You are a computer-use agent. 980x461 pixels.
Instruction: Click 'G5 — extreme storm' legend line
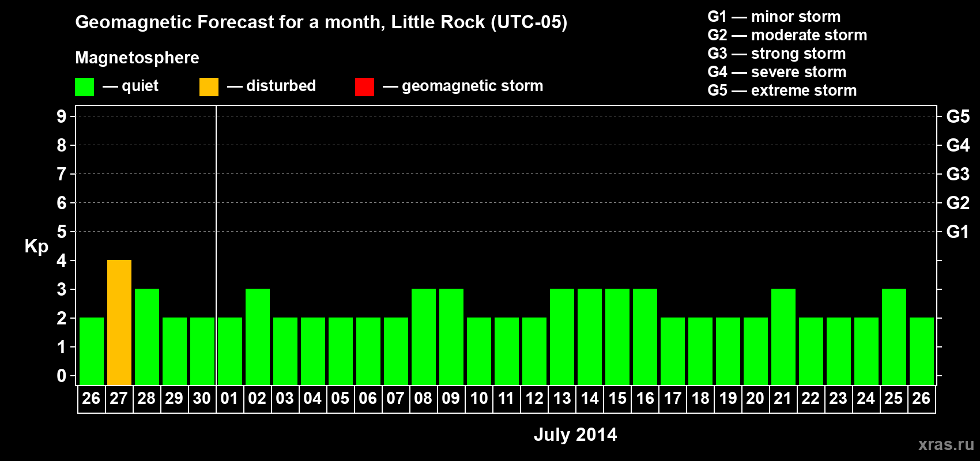pos(782,90)
